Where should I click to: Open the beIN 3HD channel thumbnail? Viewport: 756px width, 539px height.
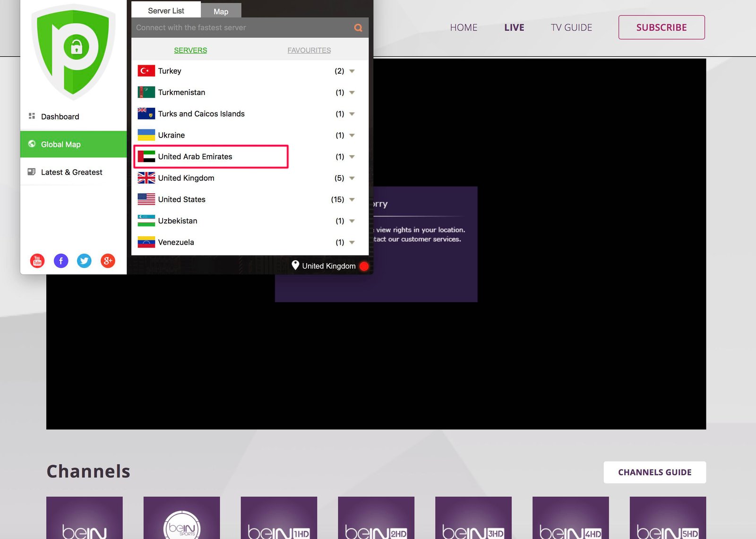coord(473,518)
